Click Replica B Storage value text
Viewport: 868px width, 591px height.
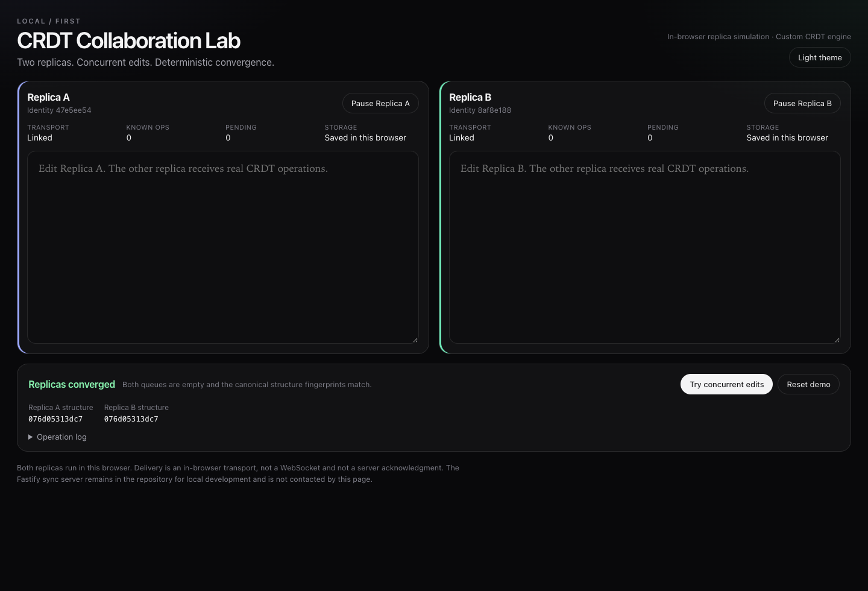pos(787,137)
